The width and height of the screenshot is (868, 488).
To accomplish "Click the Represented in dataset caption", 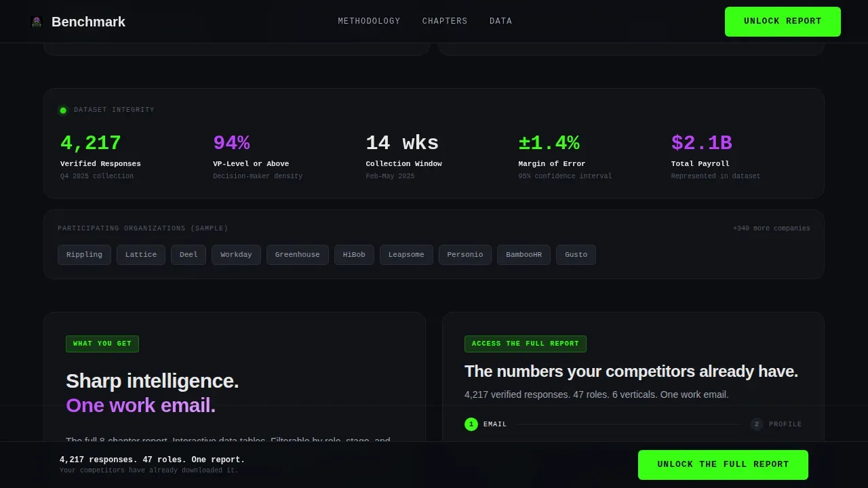I will [x=715, y=176].
